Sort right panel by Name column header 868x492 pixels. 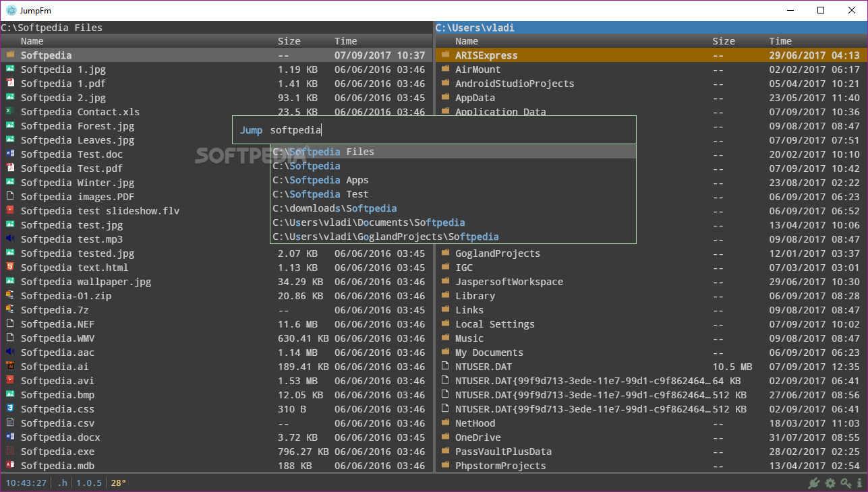pyautogui.click(x=467, y=41)
